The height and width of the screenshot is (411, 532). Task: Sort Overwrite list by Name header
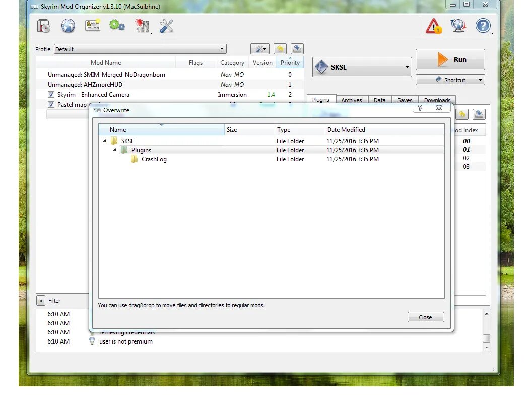point(162,130)
